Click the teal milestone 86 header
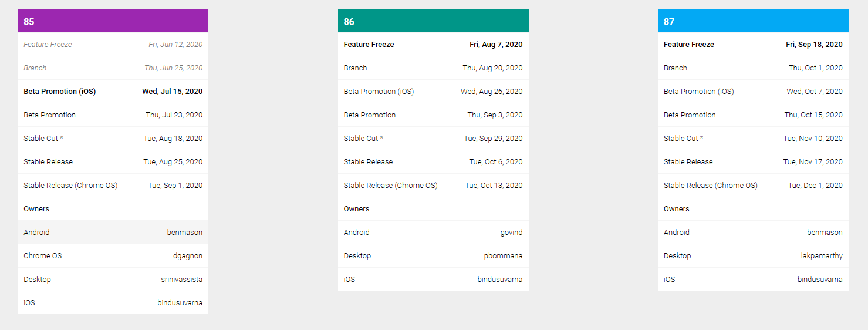Image resolution: width=868 pixels, height=330 pixels. 433,21
